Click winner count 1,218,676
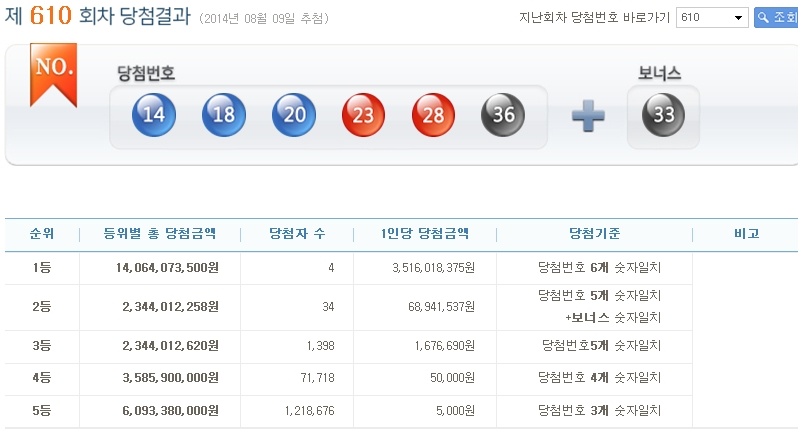Image resolution: width=798 pixels, height=436 pixels. tap(309, 411)
